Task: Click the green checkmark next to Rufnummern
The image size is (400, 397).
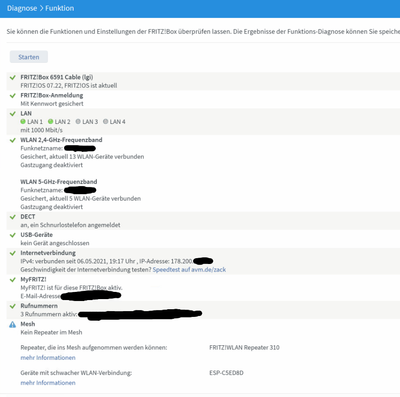Action: [13, 306]
